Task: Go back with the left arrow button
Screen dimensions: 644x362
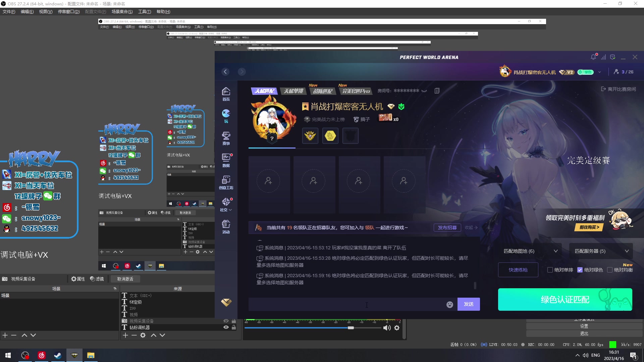Action: coord(225,72)
